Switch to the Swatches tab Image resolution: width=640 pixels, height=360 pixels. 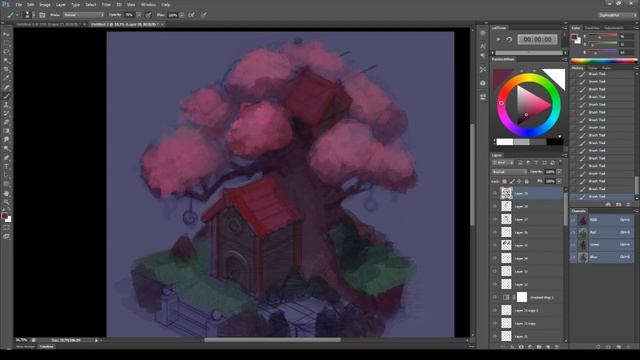coord(592,28)
